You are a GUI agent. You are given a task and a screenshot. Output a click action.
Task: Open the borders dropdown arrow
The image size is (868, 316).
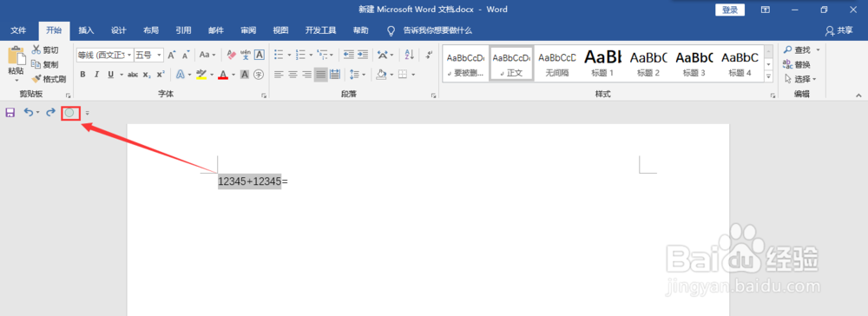coord(413,74)
